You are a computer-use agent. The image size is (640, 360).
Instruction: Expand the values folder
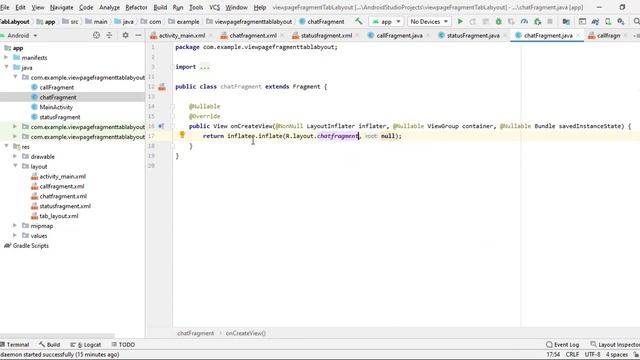[x=15, y=236]
